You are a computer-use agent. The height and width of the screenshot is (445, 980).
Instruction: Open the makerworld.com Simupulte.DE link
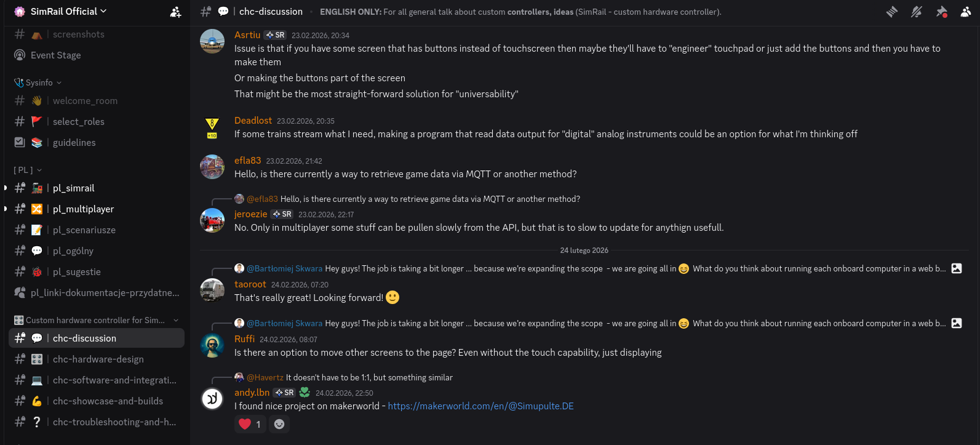[x=480, y=406]
